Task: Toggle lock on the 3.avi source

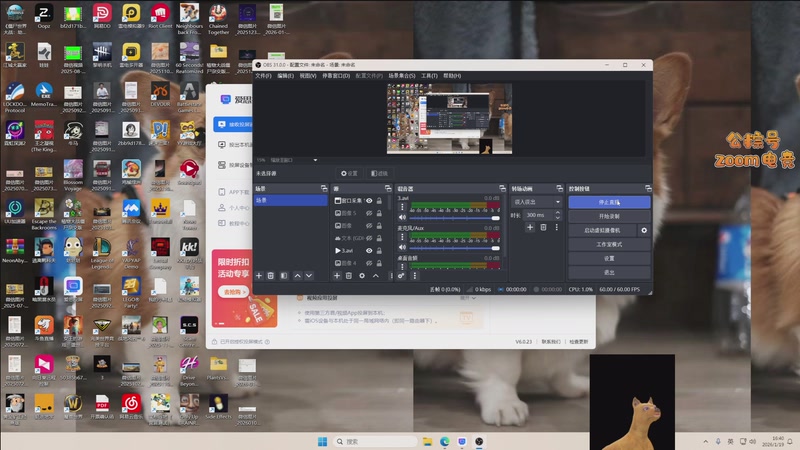Action: (x=379, y=251)
